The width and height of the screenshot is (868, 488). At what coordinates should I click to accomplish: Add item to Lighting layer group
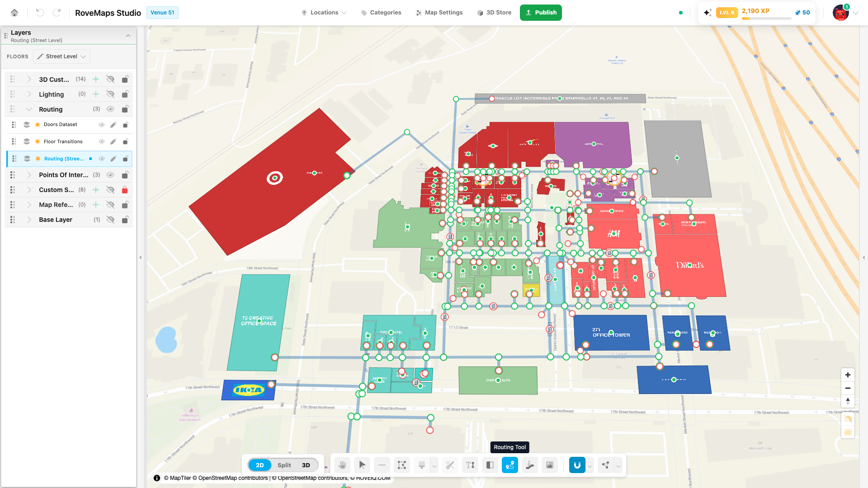(96, 94)
